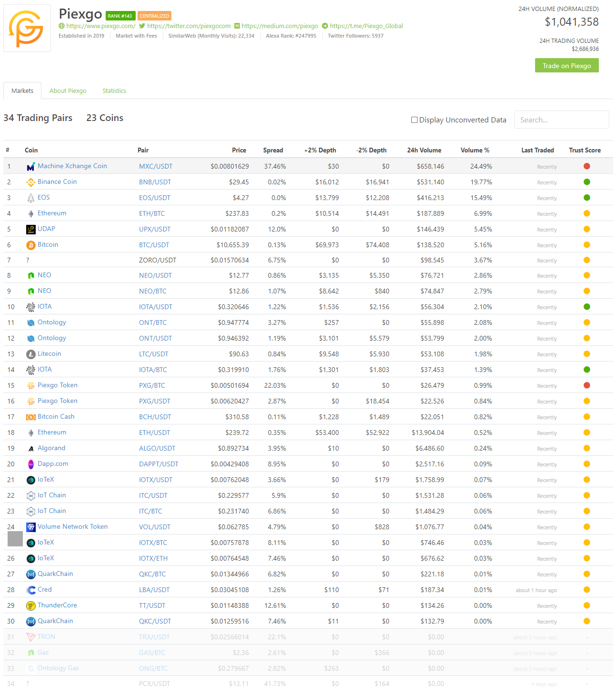This screenshot has width=616, height=695.
Task: Sort table by Trust Score header
Action: point(585,151)
